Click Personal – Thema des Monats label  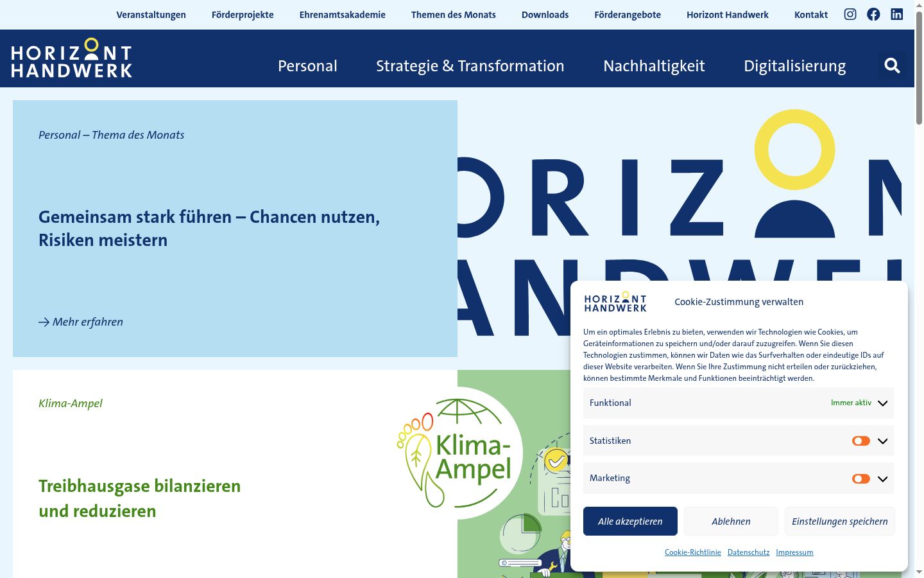click(111, 135)
